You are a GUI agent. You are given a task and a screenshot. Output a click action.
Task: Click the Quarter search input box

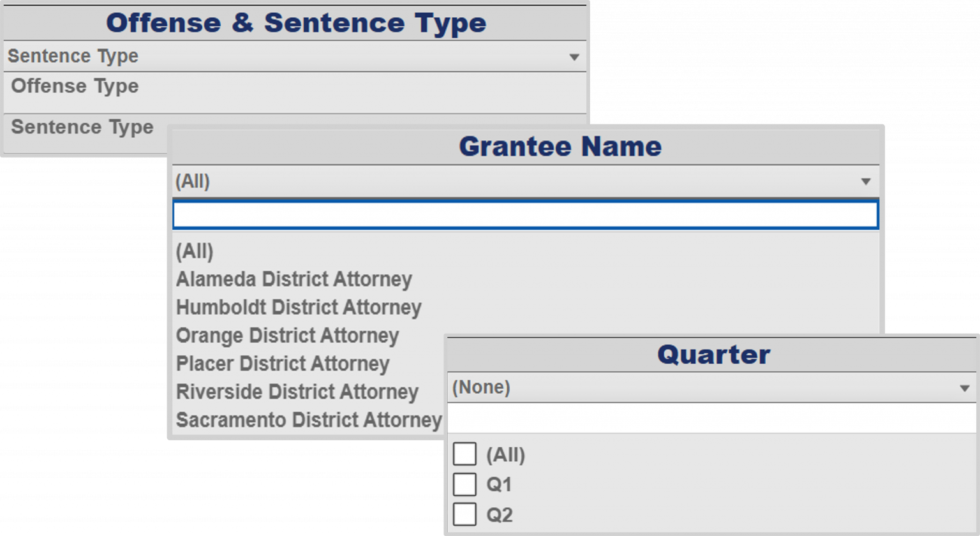pyautogui.click(x=711, y=419)
